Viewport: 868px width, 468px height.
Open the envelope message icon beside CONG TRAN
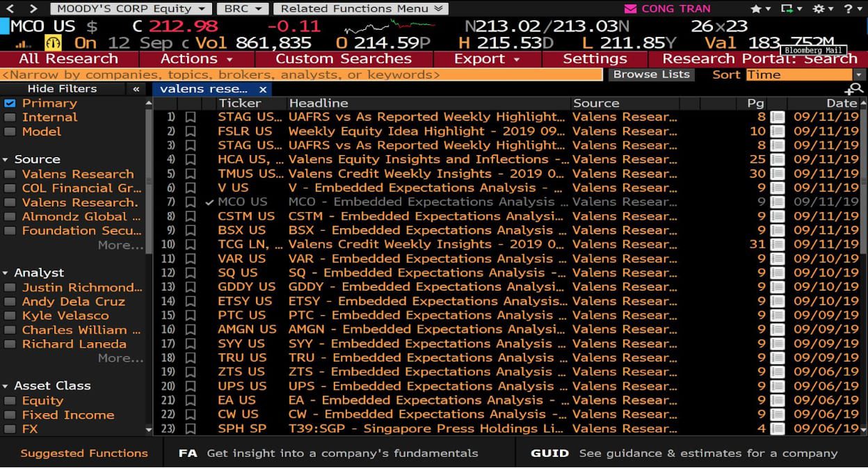631,9
